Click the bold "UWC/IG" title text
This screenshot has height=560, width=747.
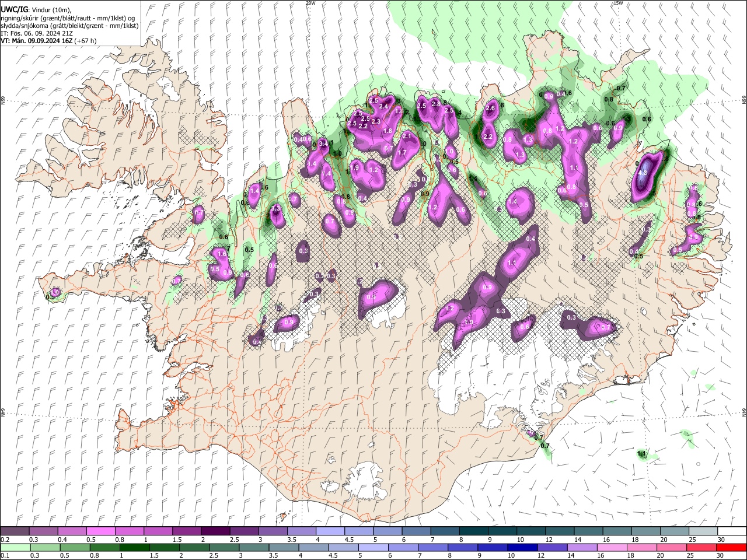coord(13,9)
